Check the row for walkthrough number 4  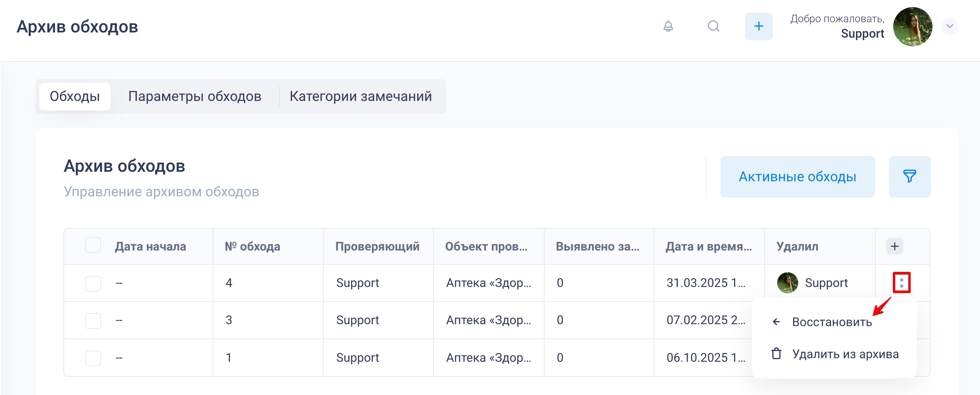pos(93,283)
